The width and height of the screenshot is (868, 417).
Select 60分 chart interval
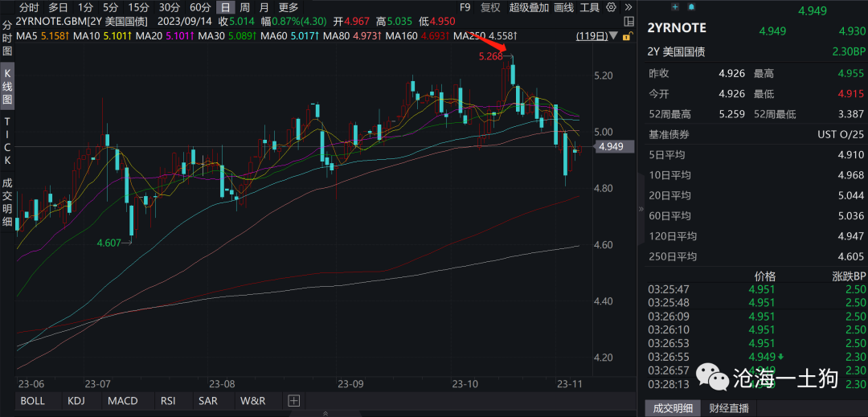coord(199,7)
